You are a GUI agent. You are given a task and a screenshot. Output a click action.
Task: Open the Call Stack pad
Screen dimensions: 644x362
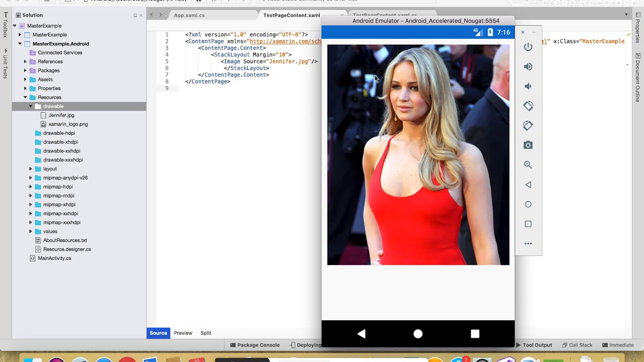[x=577, y=345]
